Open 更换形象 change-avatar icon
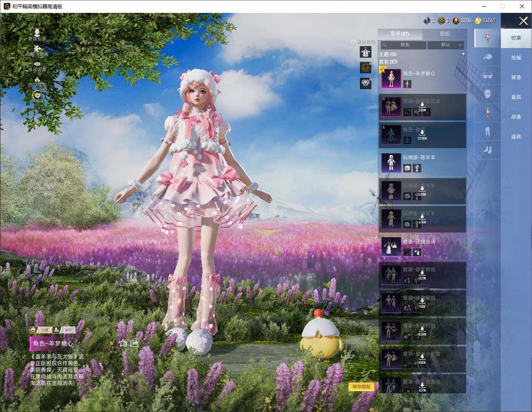The image size is (532, 412). [37, 32]
